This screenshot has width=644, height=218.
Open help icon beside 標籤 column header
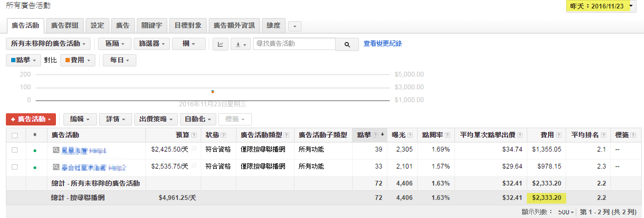[x=633, y=135]
